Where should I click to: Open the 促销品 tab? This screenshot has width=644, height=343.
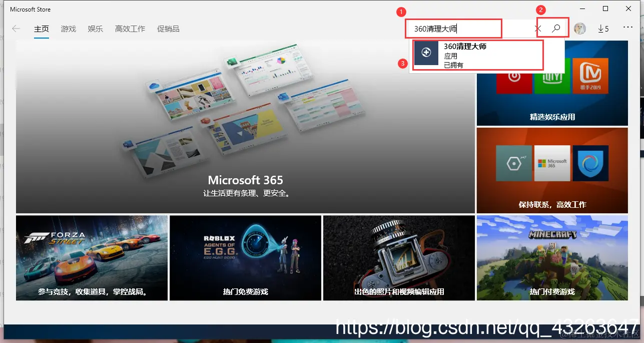(168, 29)
